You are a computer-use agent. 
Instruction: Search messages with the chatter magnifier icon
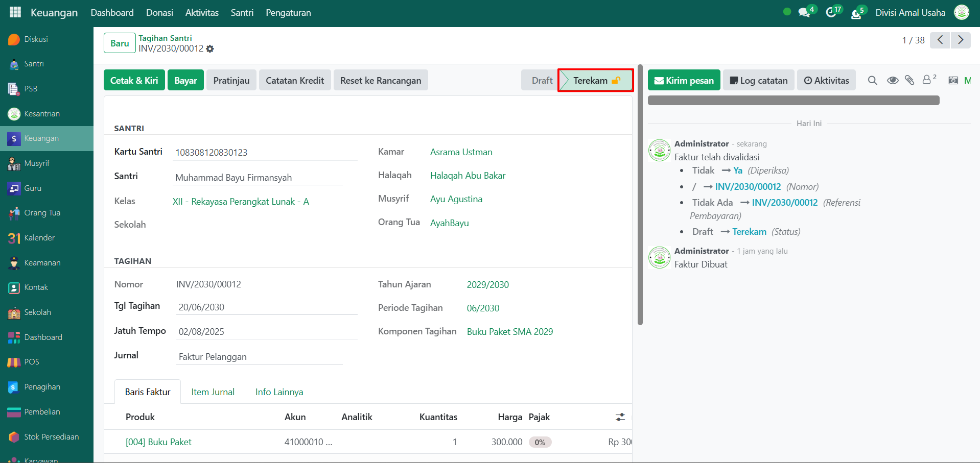872,80
